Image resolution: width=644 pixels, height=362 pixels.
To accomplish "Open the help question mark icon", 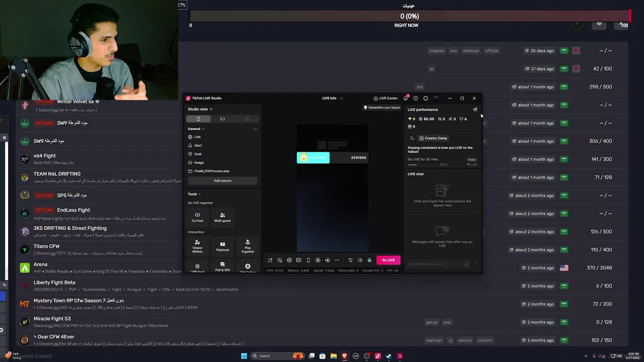I will click(416, 98).
